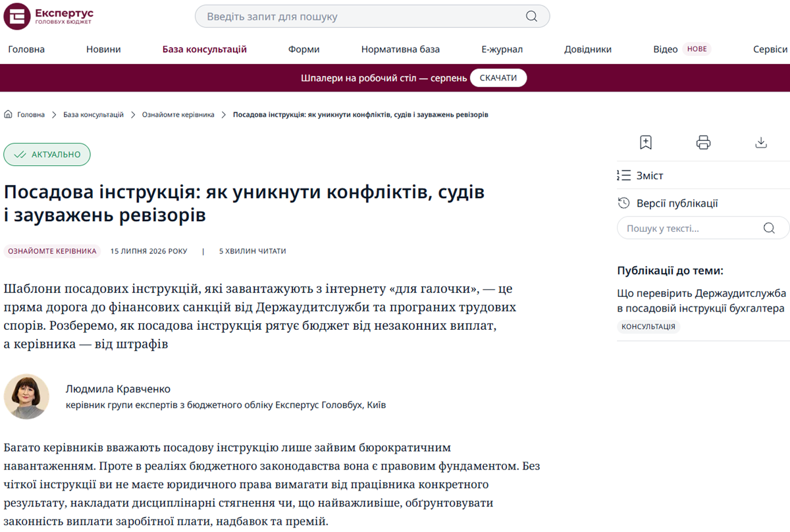Viewport: 790px width, 532px height.
Task: Open the Відео menu item
Action: coord(666,49)
